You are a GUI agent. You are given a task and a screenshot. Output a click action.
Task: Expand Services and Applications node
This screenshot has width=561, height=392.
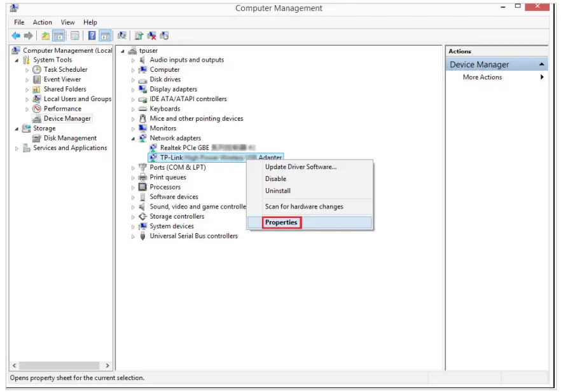pyautogui.click(x=17, y=148)
